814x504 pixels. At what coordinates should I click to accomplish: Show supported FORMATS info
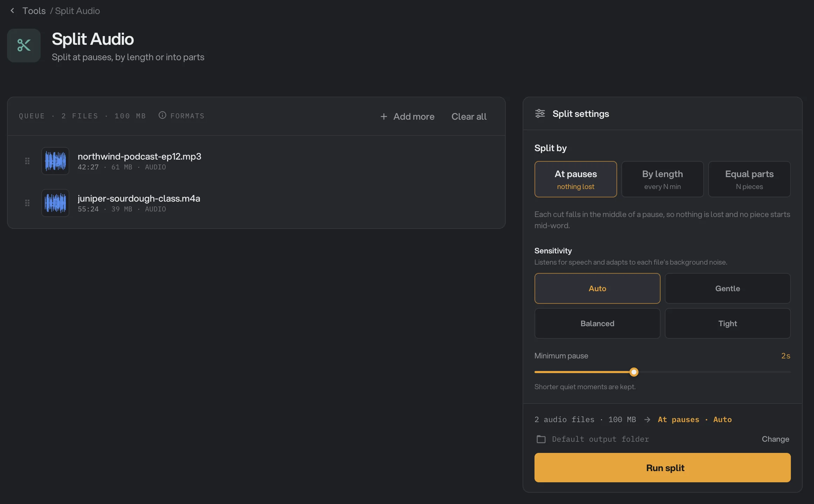click(181, 115)
